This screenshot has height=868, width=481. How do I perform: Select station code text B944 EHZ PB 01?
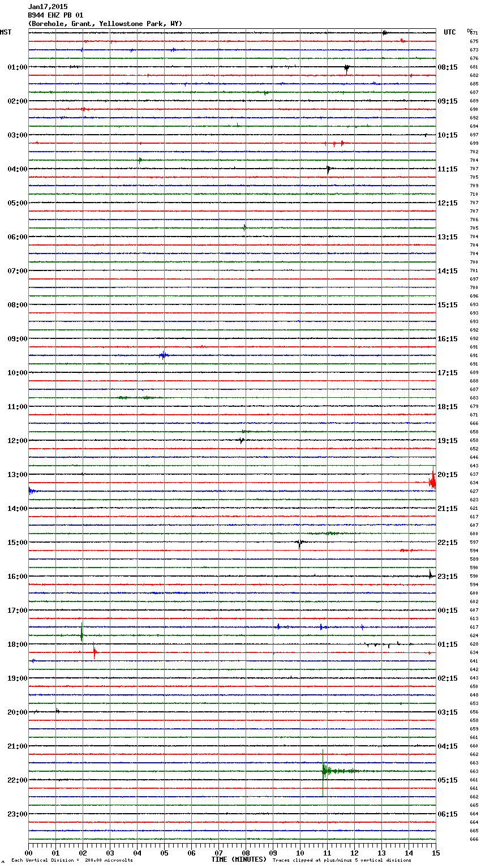click(x=55, y=15)
